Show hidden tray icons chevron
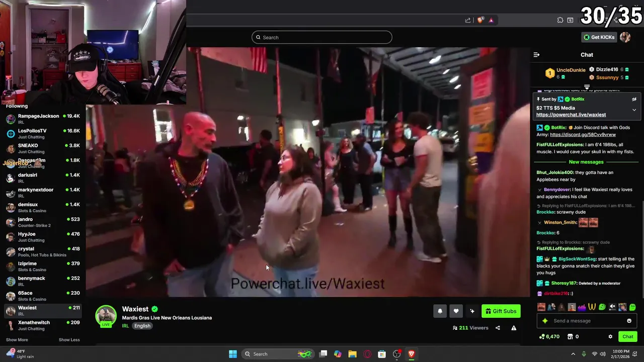Viewport: 644px width, 362px height. click(x=573, y=354)
